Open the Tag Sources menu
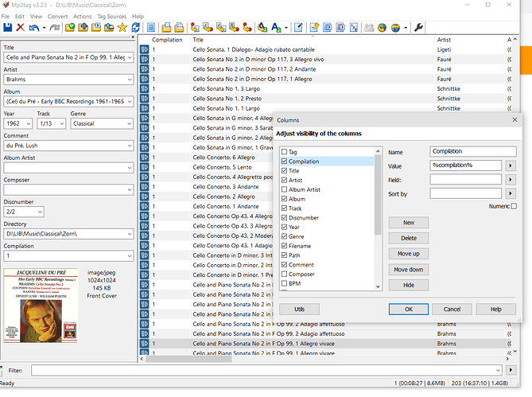This screenshot has height=397, width=532. click(111, 16)
